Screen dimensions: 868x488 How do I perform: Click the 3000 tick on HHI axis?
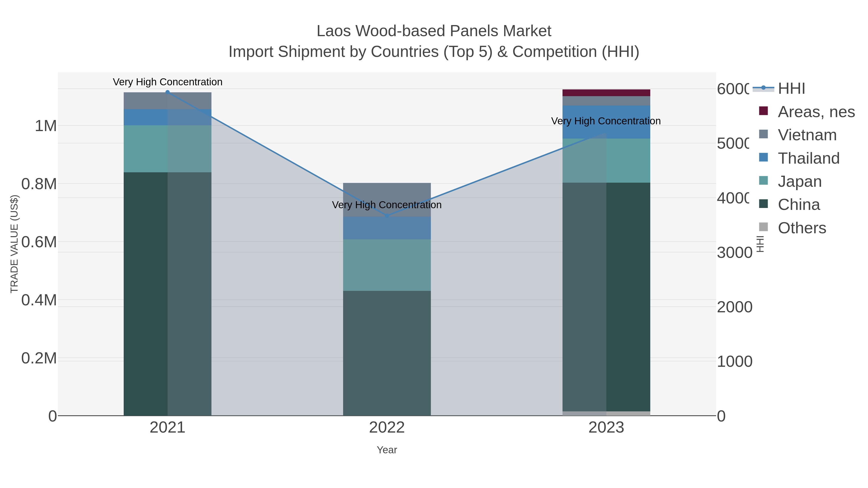coord(735,253)
